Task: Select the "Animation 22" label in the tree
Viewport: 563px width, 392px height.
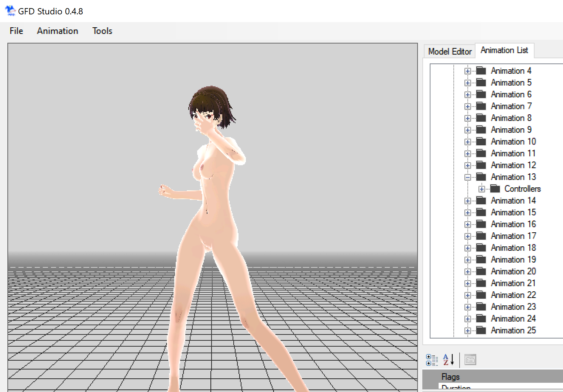Action: tap(514, 295)
